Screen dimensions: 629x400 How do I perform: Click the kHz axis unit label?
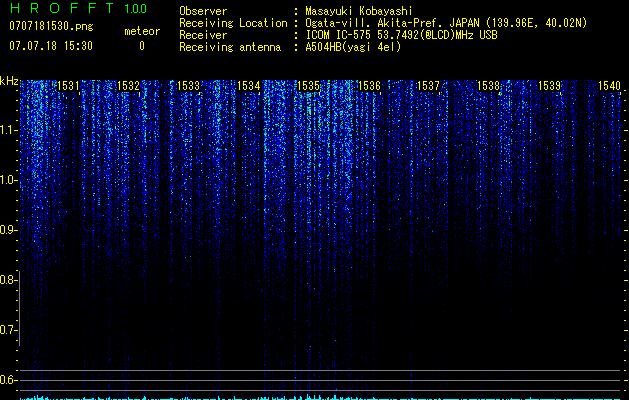9,81
